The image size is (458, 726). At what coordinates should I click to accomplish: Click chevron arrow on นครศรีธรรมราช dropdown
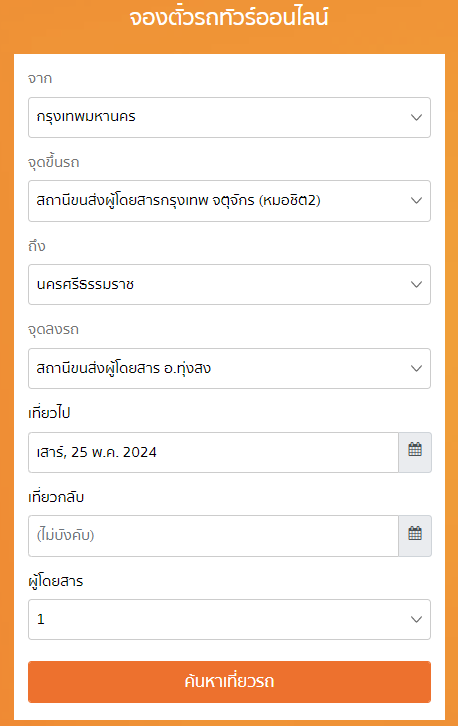416,284
